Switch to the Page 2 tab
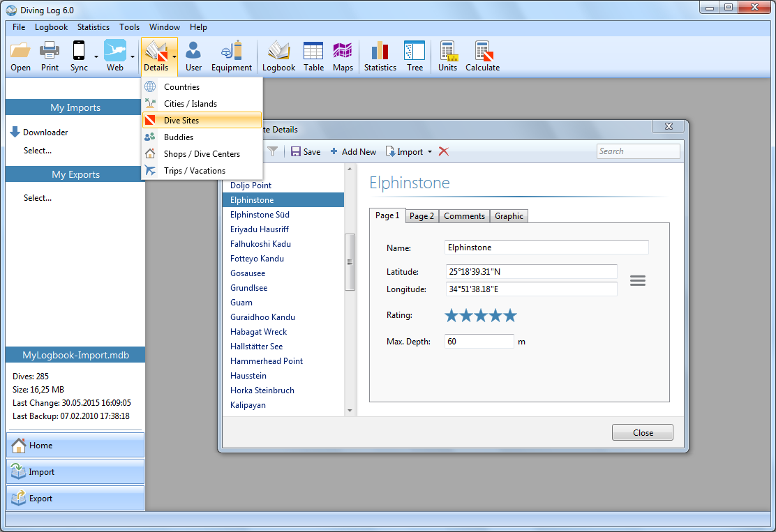 click(x=421, y=216)
